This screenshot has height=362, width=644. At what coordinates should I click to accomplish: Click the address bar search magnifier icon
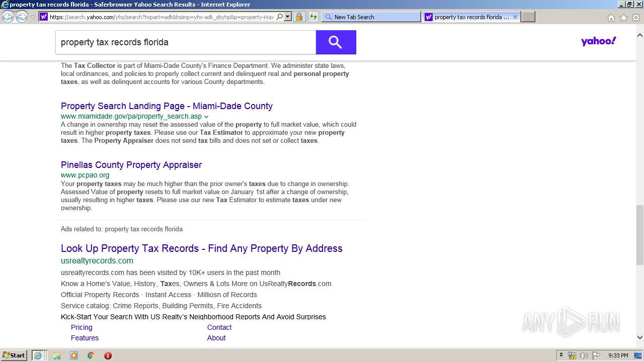(280, 17)
